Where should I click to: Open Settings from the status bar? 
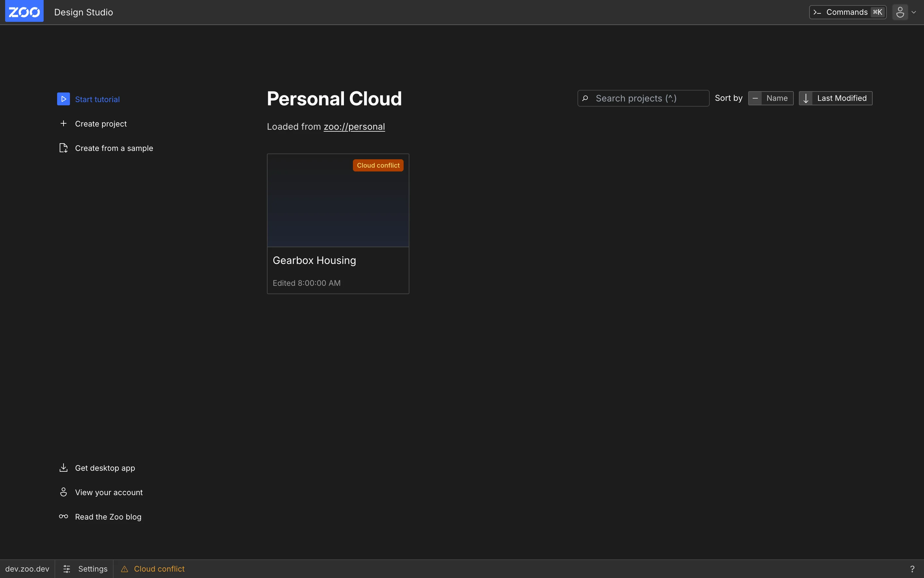[x=85, y=569]
